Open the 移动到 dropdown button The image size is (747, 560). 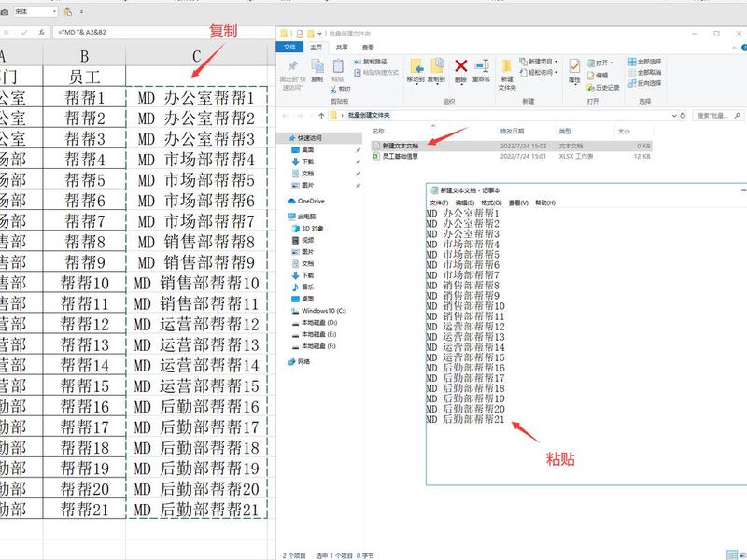(416, 71)
